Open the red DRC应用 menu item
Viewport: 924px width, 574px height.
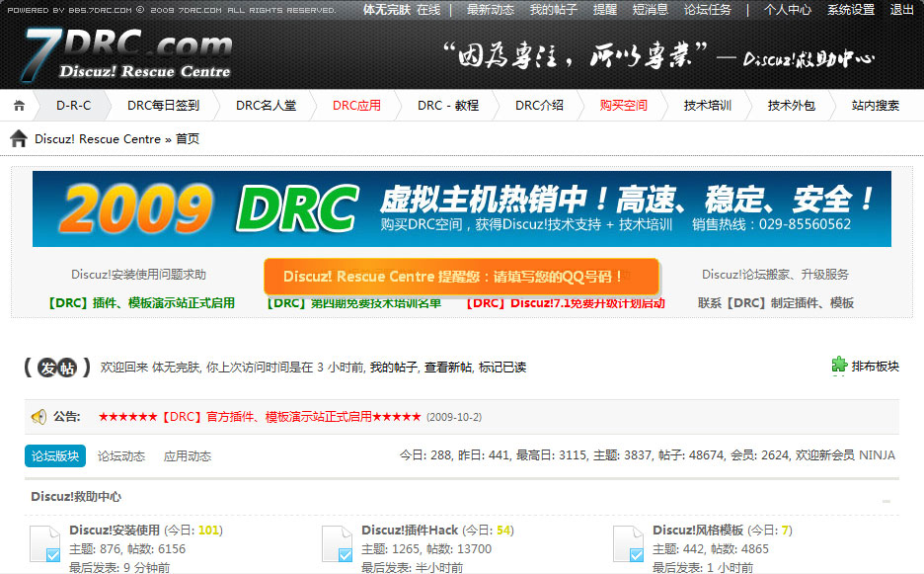(x=356, y=106)
